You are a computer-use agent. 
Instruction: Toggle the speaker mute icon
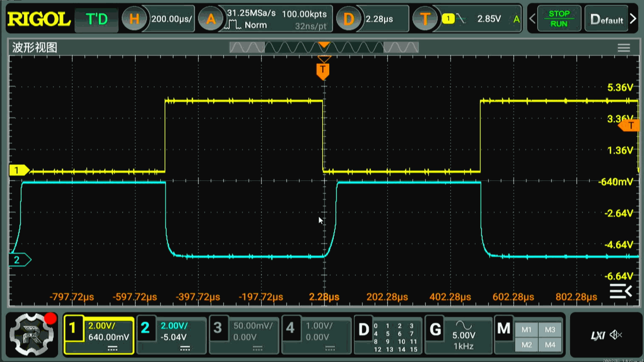click(616, 335)
